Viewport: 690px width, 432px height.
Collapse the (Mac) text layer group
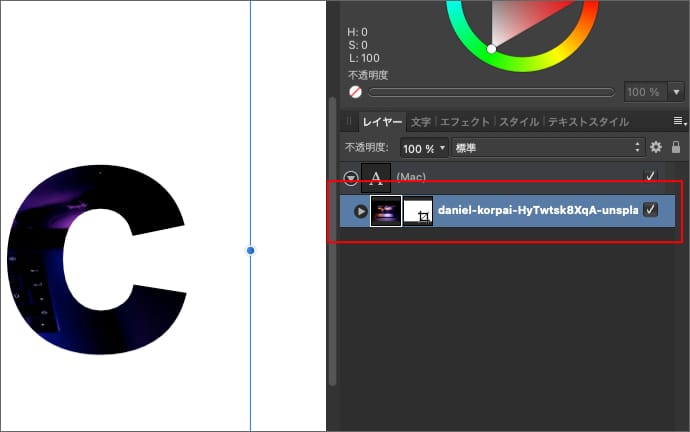350,178
